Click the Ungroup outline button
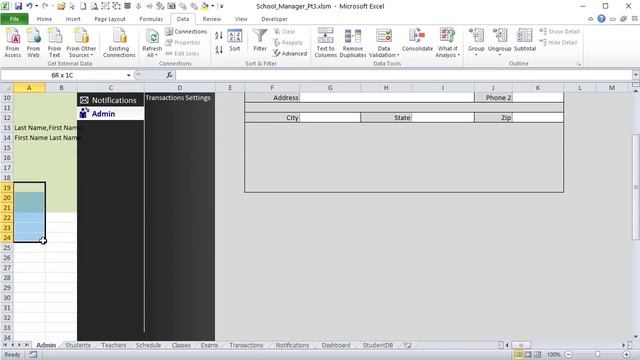This screenshot has width=640, height=360. tap(500, 42)
